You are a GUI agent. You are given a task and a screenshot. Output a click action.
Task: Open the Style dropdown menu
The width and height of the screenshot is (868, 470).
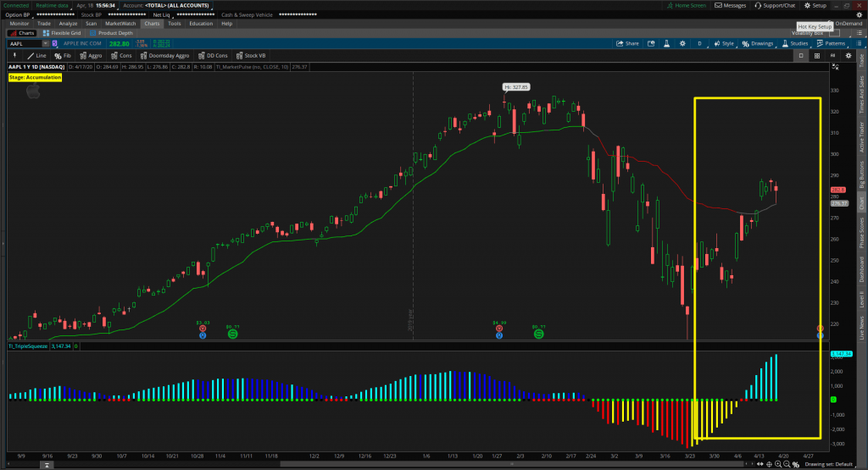click(x=723, y=43)
